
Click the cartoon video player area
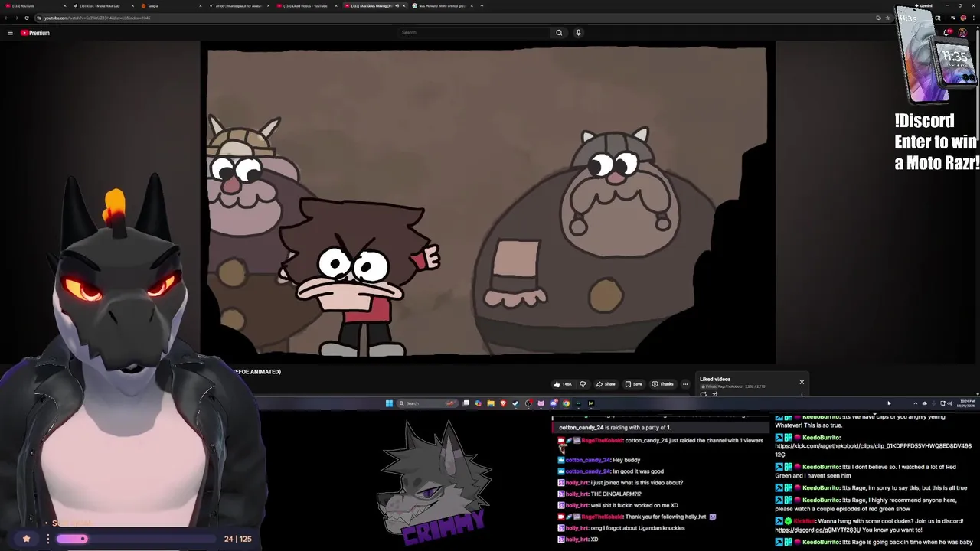[x=487, y=203]
